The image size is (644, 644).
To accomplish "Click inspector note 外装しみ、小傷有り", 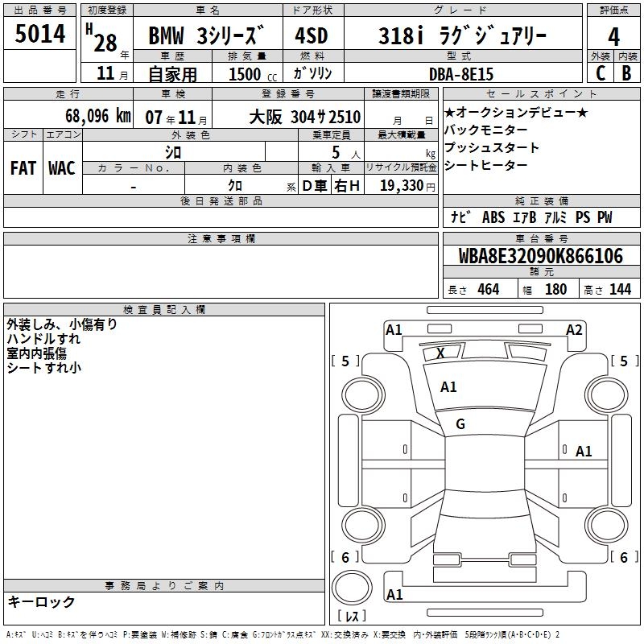I will [62, 324].
